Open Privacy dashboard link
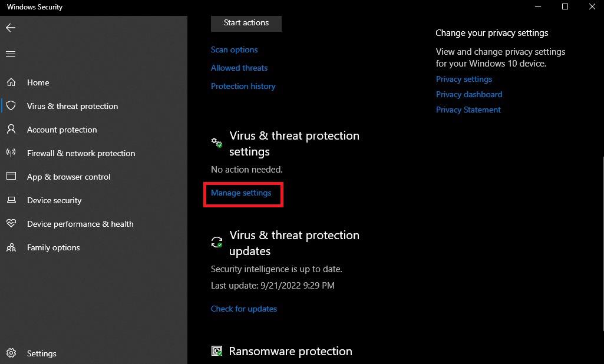 (x=469, y=94)
